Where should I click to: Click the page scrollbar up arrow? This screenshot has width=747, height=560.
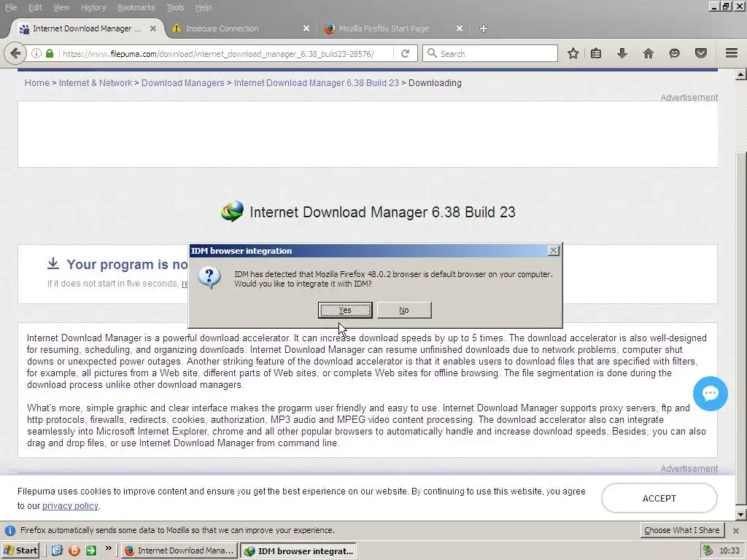point(741,74)
